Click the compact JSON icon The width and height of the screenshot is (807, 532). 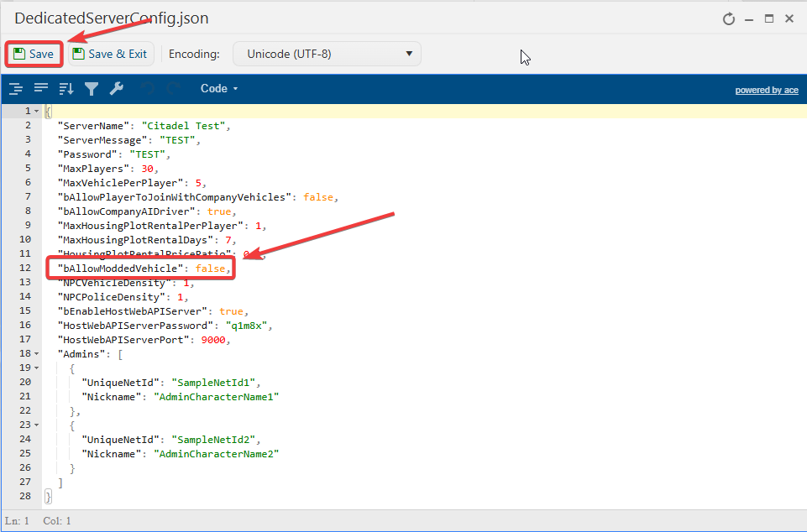pos(41,88)
